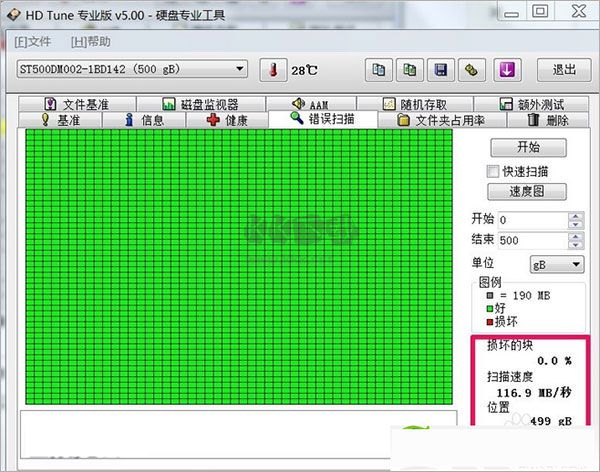The image size is (600, 472).
Task: Click the 开始 value field showing 0
Action: (533, 220)
